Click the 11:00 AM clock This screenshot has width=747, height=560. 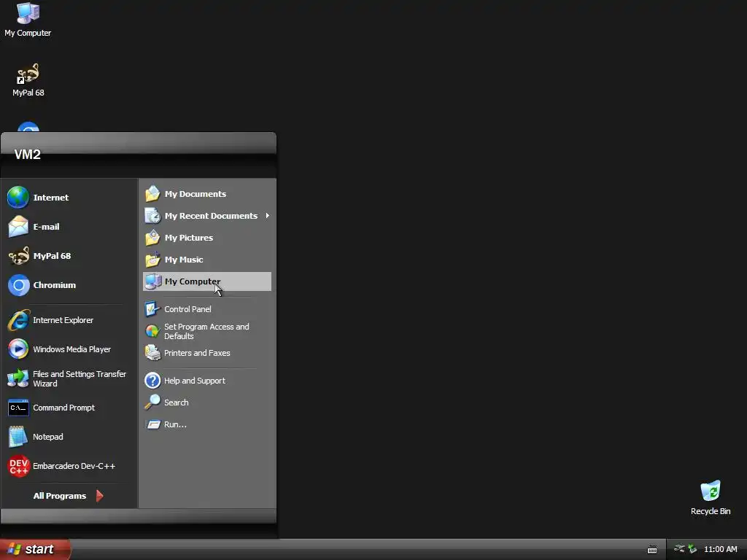coord(720,549)
